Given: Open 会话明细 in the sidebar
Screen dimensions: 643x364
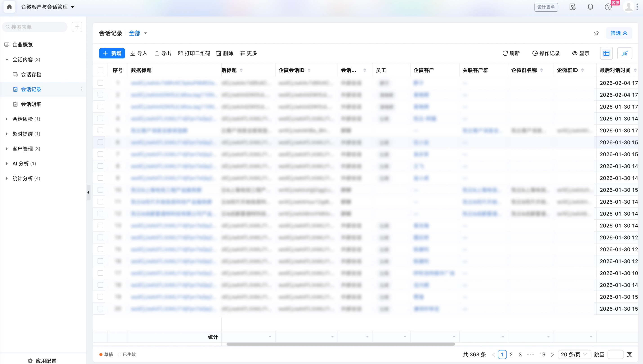Looking at the screenshot, I should pos(31,104).
